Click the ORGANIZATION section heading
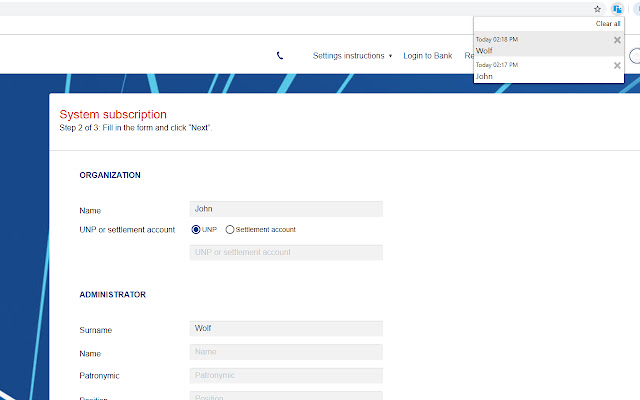This screenshot has width=640, height=400. pos(110,175)
